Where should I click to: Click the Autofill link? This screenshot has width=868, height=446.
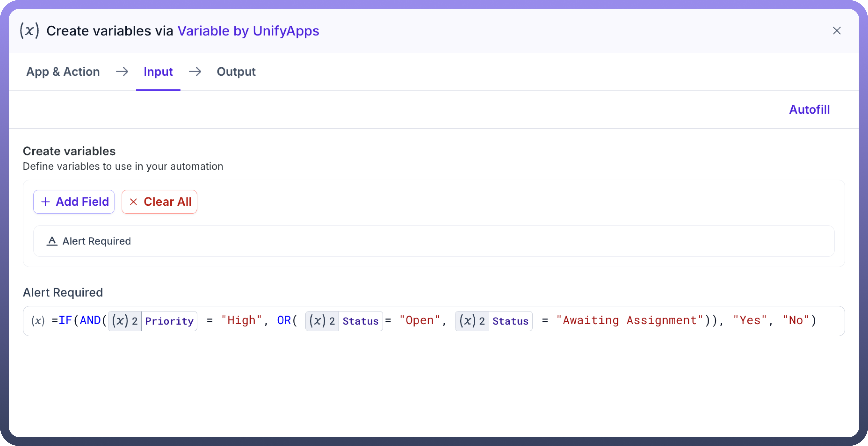[x=809, y=110]
